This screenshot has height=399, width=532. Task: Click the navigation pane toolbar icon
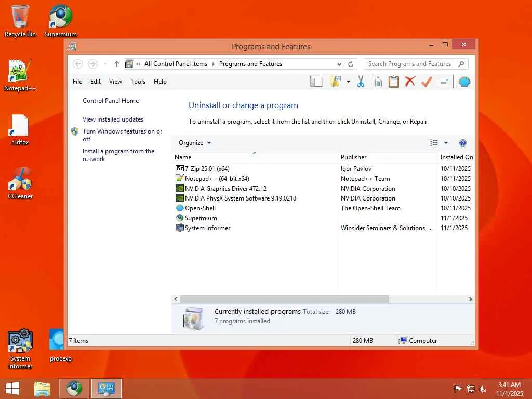click(x=316, y=82)
